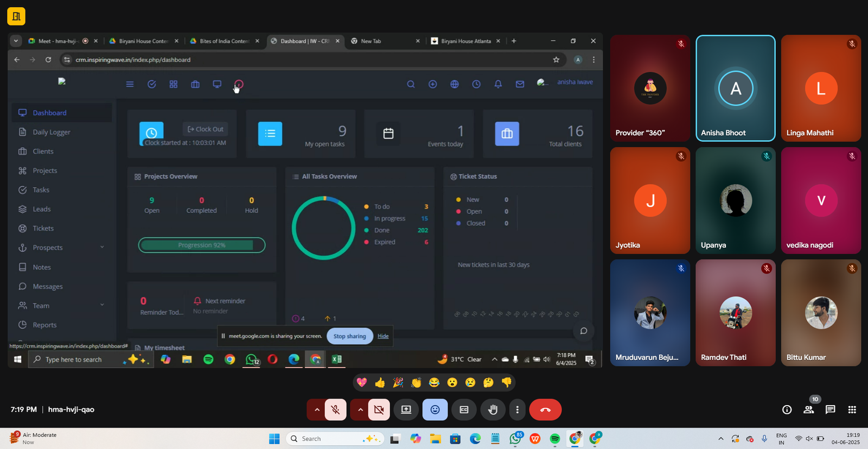Expand the Prospects sidebar submenu
Viewport: 868px width, 449px height.
tap(102, 248)
